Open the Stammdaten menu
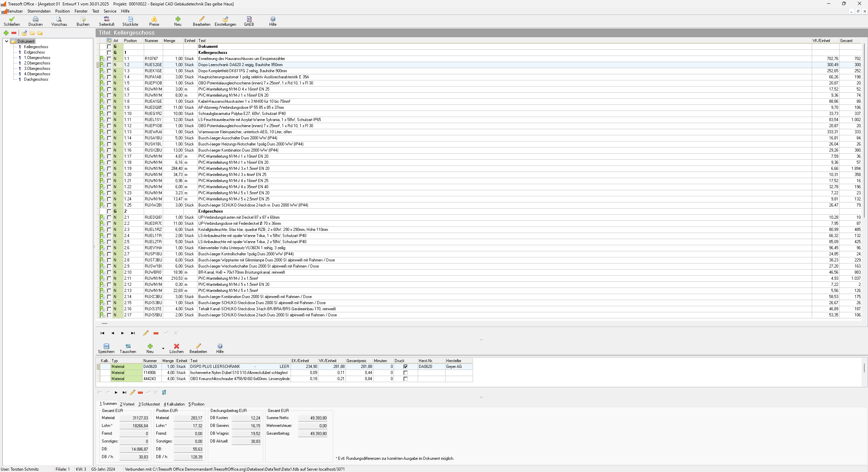Viewport: 868px width, 472px height. click(39, 11)
